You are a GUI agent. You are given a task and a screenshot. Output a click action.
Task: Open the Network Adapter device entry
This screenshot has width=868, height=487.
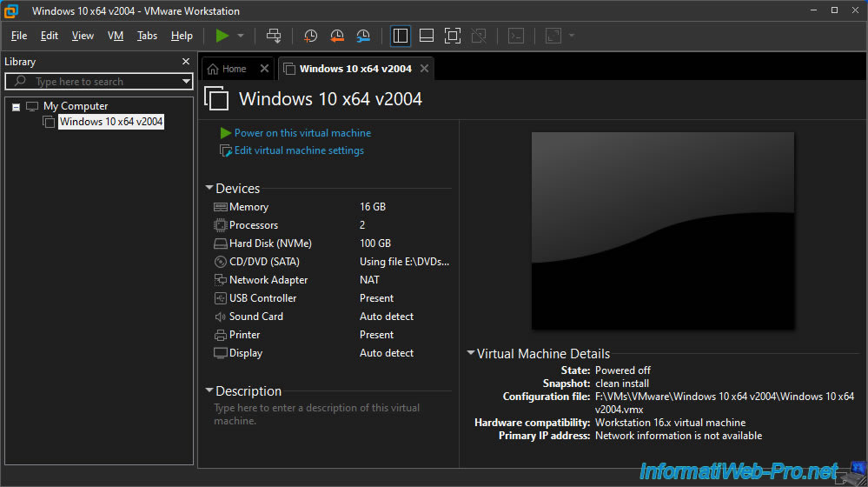pyautogui.click(x=268, y=280)
